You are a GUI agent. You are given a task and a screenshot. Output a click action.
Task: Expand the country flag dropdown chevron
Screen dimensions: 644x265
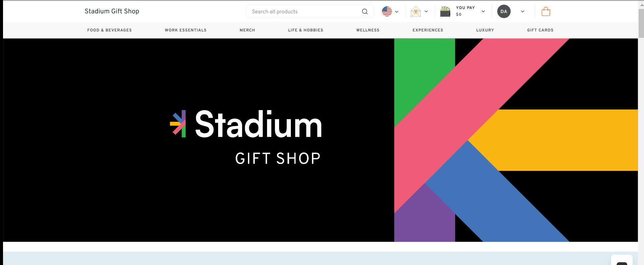[397, 11]
